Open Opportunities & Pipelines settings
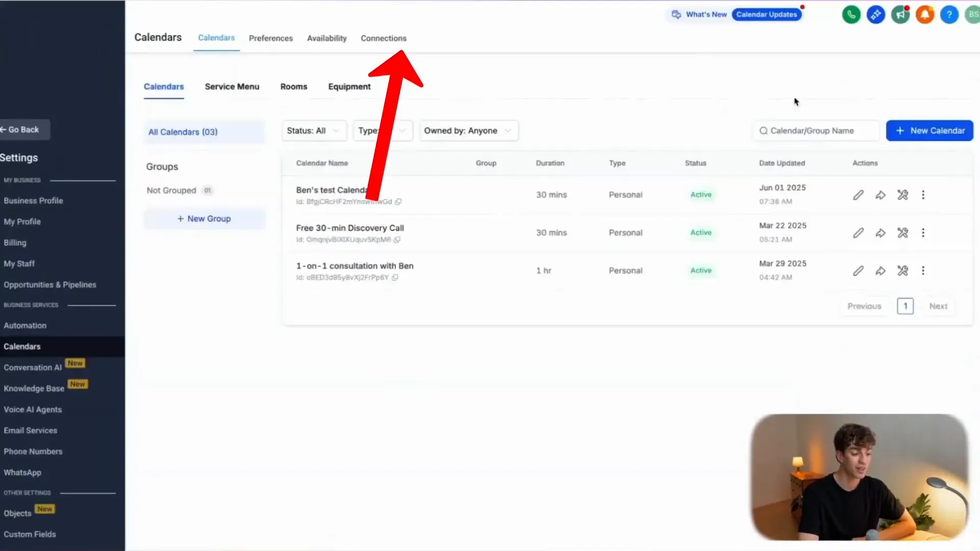Screen dimensions: 980x551 [50, 285]
